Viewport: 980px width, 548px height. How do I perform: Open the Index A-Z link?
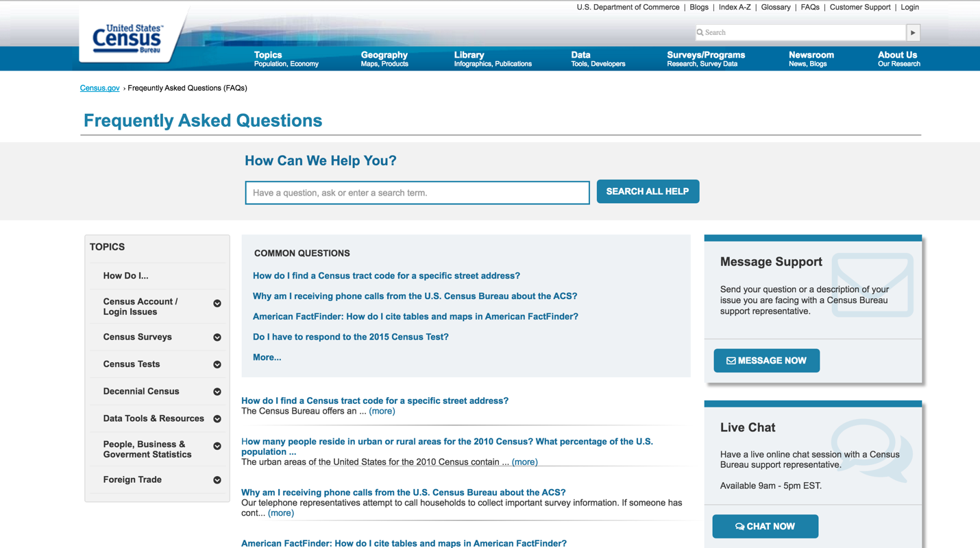pyautogui.click(x=735, y=8)
